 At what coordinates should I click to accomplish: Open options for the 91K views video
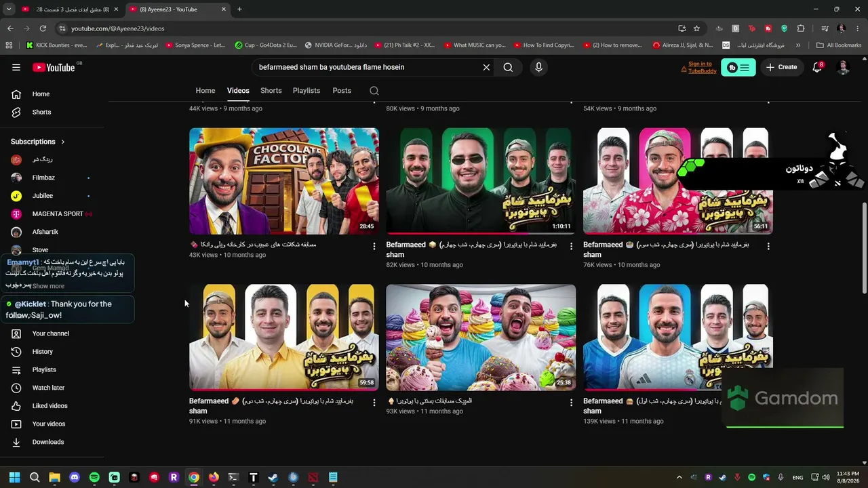tap(374, 403)
